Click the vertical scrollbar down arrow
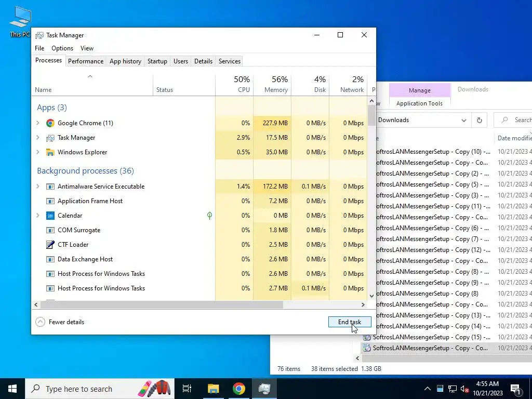The image size is (532, 399). point(371,296)
